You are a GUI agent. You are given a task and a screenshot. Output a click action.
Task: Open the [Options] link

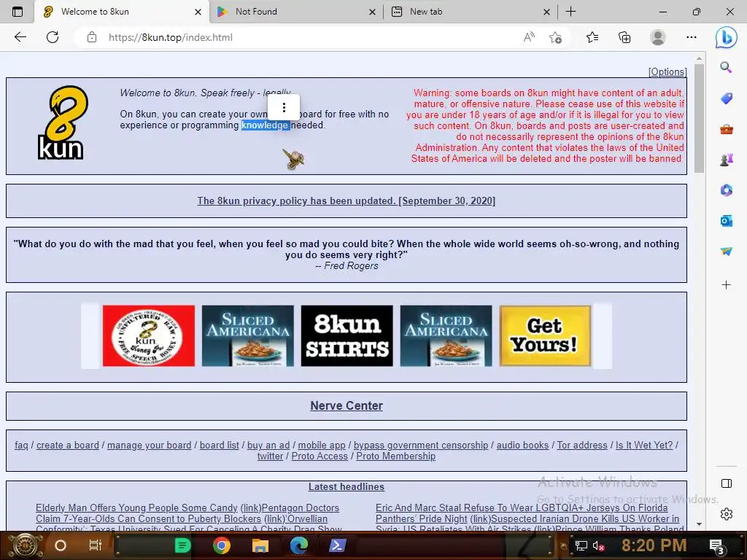pos(667,72)
